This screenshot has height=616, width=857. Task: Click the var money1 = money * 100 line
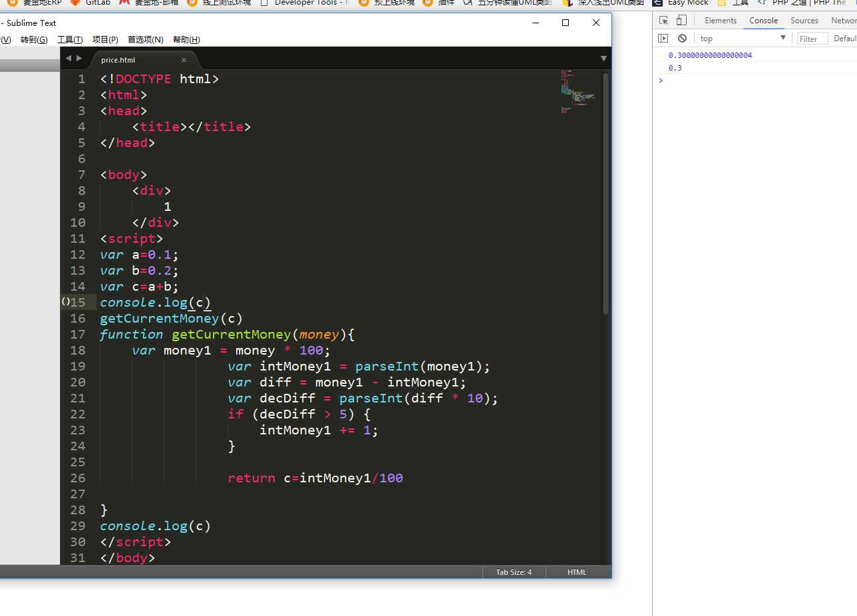pyautogui.click(x=232, y=351)
